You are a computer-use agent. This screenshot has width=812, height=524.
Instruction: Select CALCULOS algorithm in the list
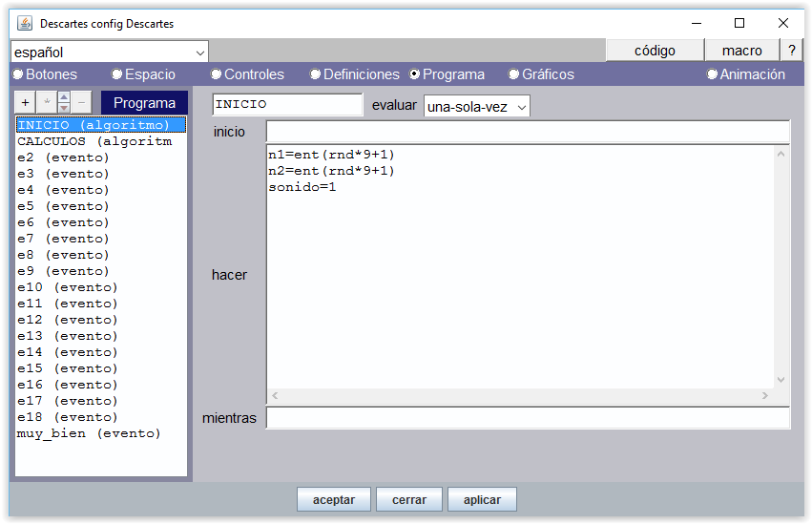[94, 141]
